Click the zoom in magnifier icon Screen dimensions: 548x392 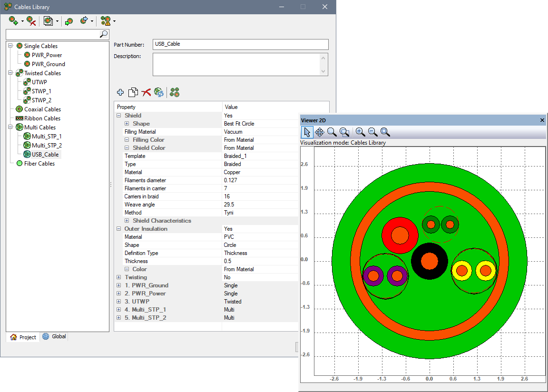tap(360, 132)
